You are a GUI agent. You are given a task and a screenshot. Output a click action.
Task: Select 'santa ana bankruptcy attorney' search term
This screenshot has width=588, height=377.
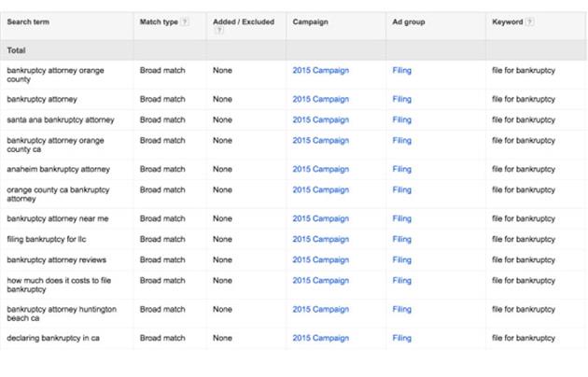pos(61,119)
